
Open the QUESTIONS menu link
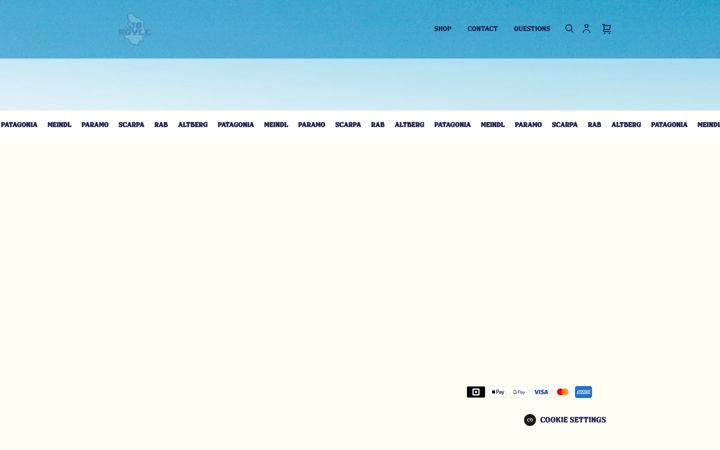(532, 28)
